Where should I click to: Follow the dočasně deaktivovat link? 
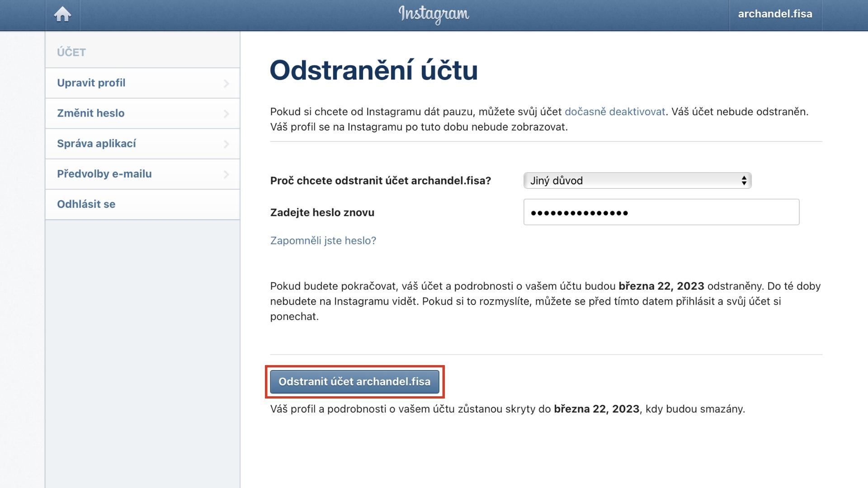click(x=615, y=112)
